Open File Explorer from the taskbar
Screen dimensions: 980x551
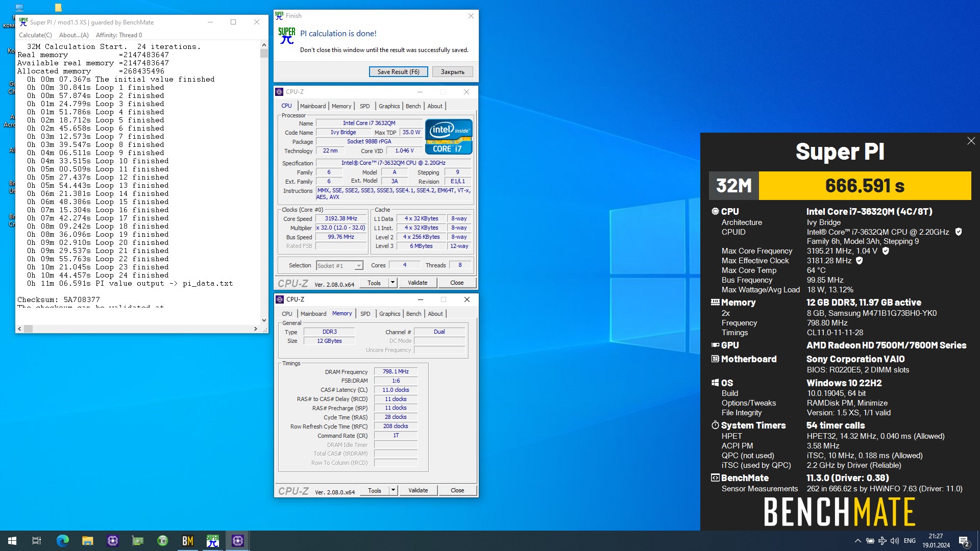87,541
